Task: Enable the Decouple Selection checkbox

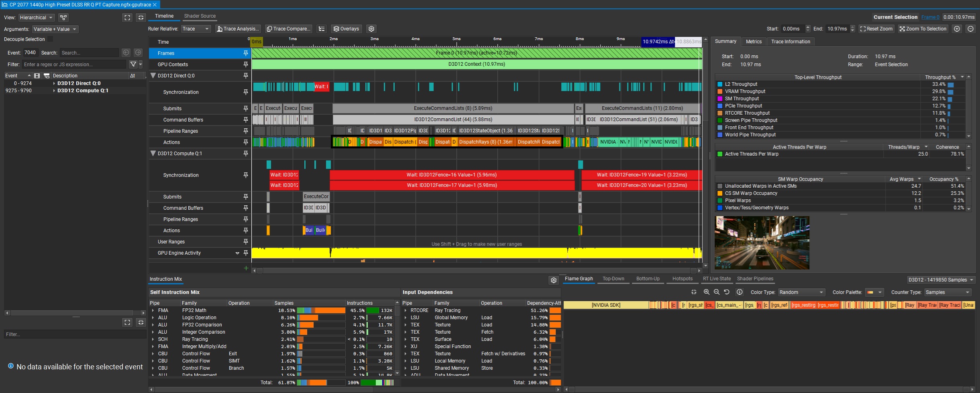Action: tap(50, 39)
